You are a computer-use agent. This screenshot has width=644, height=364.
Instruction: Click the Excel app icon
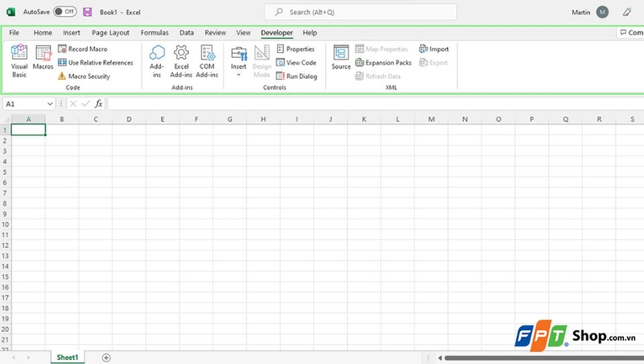[11, 12]
